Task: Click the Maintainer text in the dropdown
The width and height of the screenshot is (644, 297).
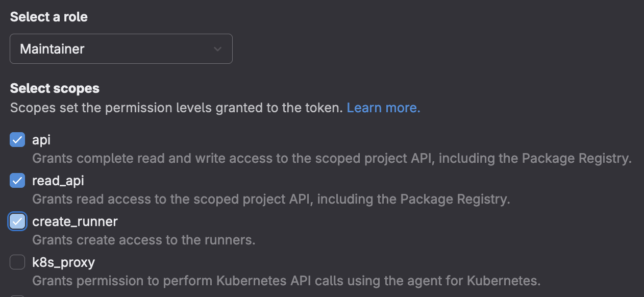Action: (52, 49)
